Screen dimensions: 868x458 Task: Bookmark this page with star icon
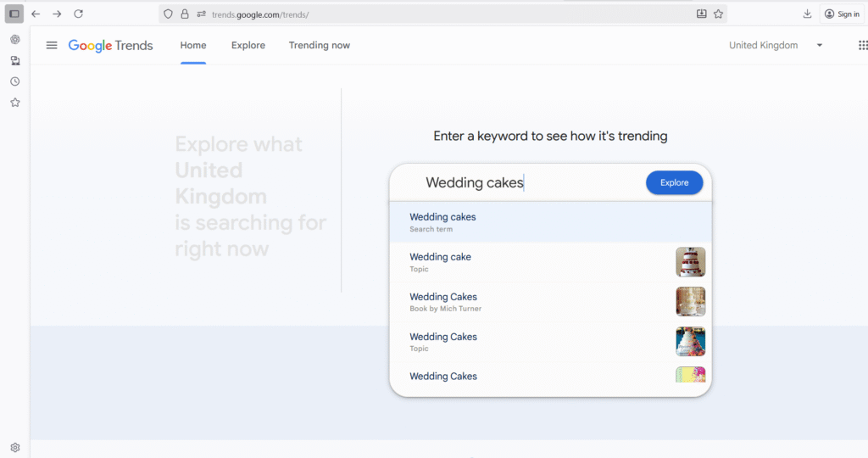(719, 14)
